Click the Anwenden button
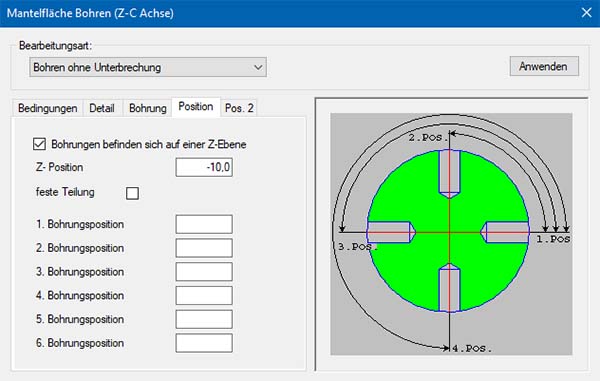Viewport: 600px width, 381px height. (544, 66)
